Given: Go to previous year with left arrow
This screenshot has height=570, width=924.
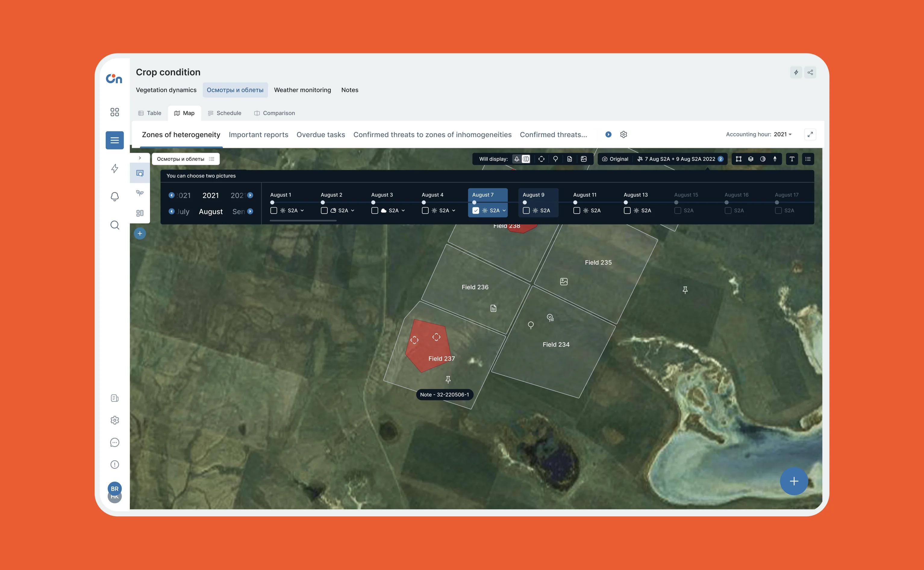Looking at the screenshot, I should (x=171, y=195).
